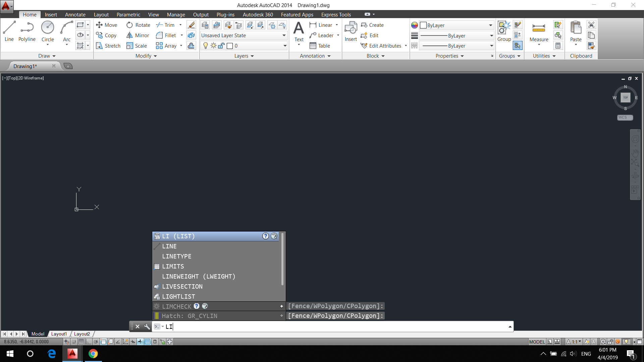Toggle Grid Display in status bar
The width and height of the screenshot is (644, 362).
pos(81,342)
